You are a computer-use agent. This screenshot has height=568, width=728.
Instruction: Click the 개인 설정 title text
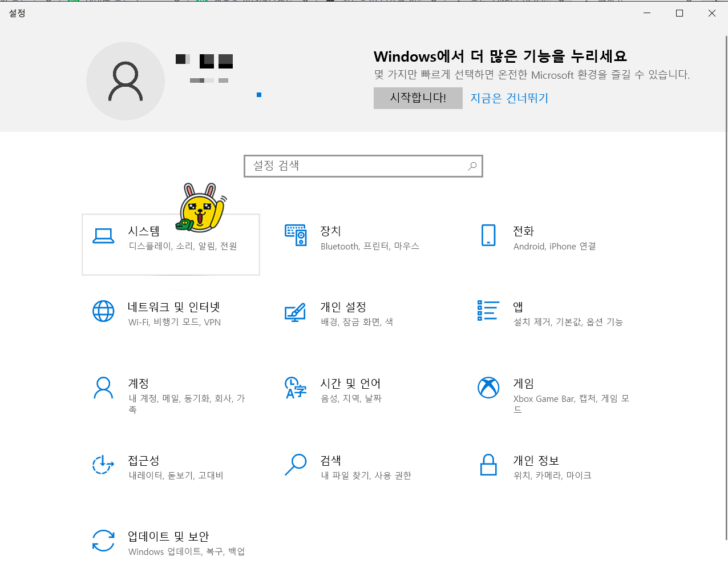click(x=343, y=307)
